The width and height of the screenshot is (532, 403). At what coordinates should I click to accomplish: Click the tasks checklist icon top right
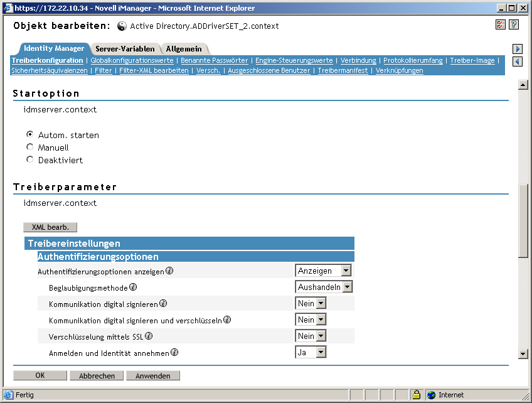(500, 24)
